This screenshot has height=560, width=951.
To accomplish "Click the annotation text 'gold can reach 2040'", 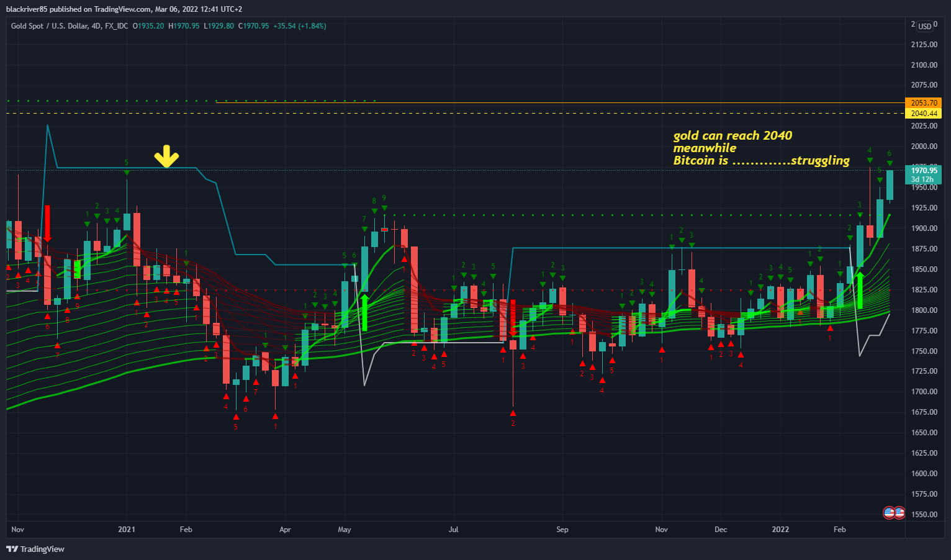I will 732,135.
